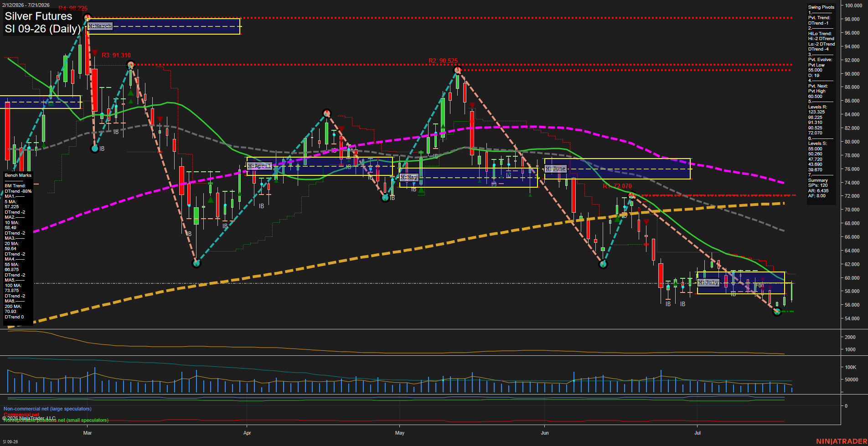This screenshot has height=446, width=868.
Task: Click the 'Silver Futures' chart title
Action: [39, 16]
